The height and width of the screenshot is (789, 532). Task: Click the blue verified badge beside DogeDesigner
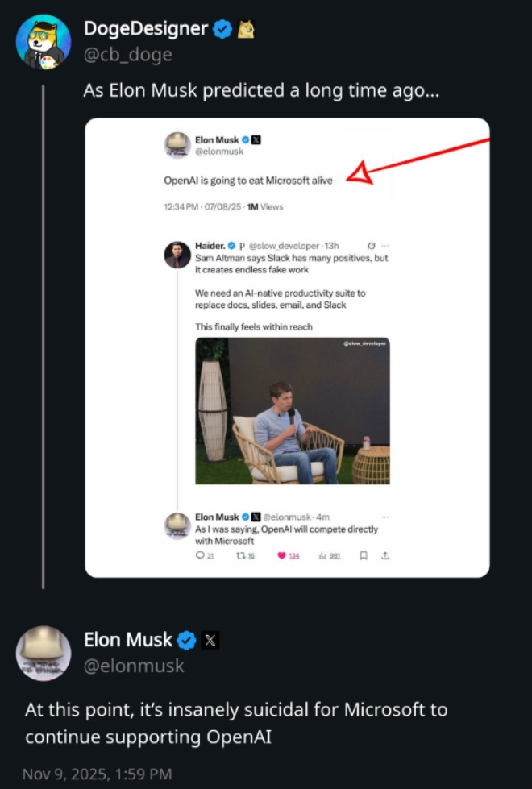[x=223, y=30]
